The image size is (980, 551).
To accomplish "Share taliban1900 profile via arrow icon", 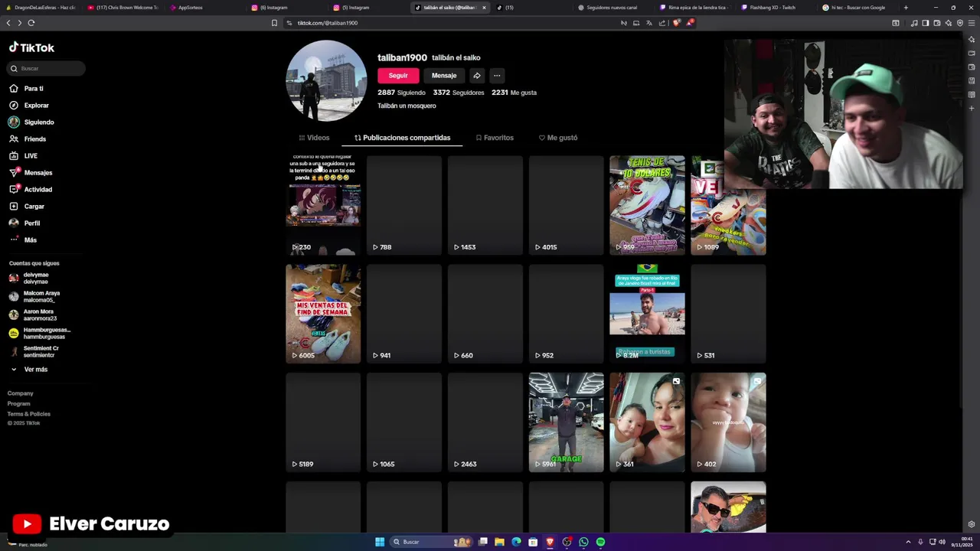I will pyautogui.click(x=476, y=76).
